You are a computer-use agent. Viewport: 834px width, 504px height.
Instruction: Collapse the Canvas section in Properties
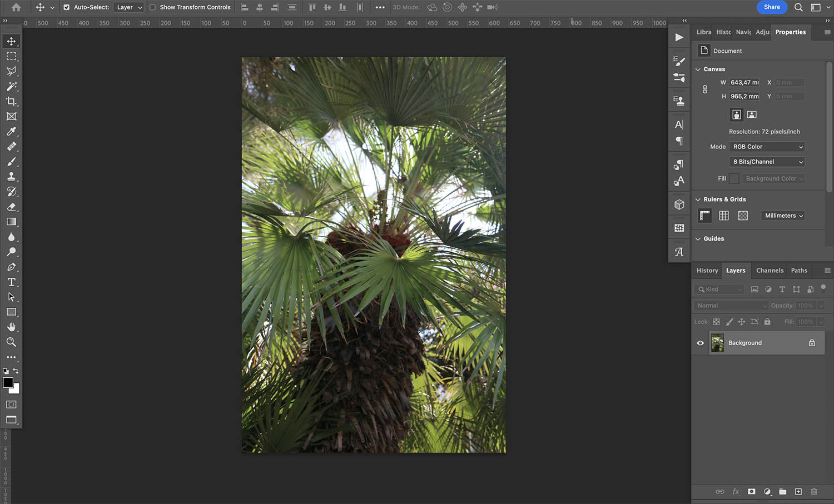pyautogui.click(x=698, y=69)
